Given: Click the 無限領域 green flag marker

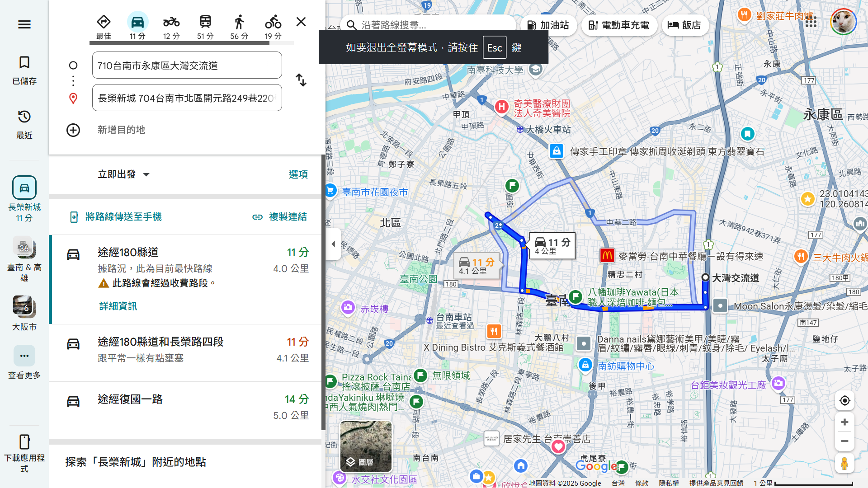Looking at the screenshot, I should click(420, 375).
